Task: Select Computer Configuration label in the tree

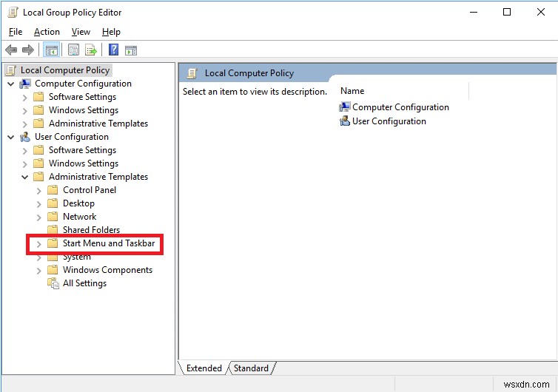Action: 84,84
